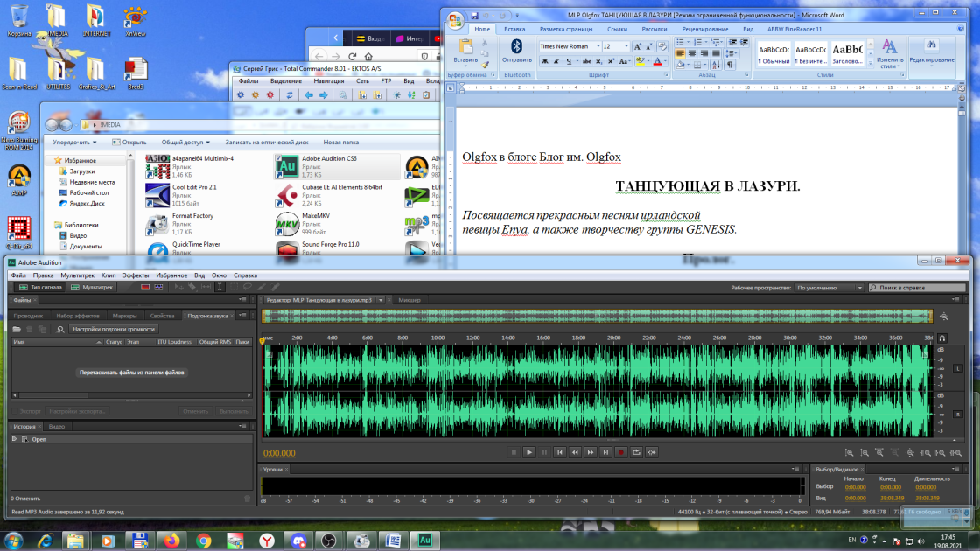Screen dimensions: 980x551
Task: Click the Firefox icon on the taskbar
Action: click(x=171, y=541)
